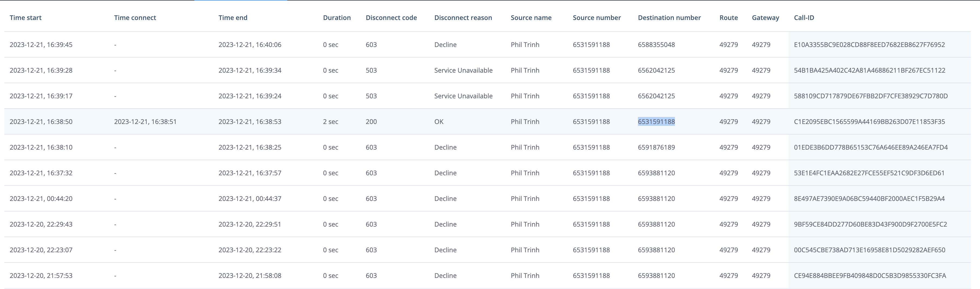This screenshot has width=980, height=289.
Task: Click the Route column header
Action: pos(729,18)
